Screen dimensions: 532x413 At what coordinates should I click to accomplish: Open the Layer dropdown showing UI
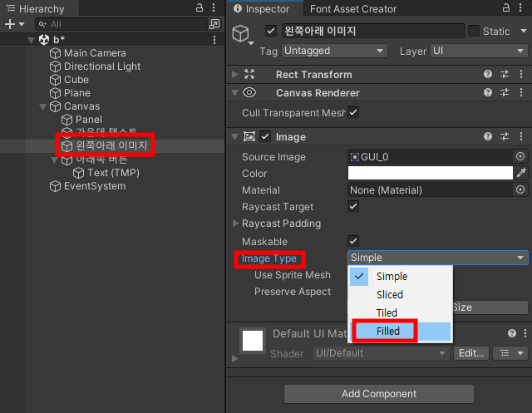tap(479, 51)
